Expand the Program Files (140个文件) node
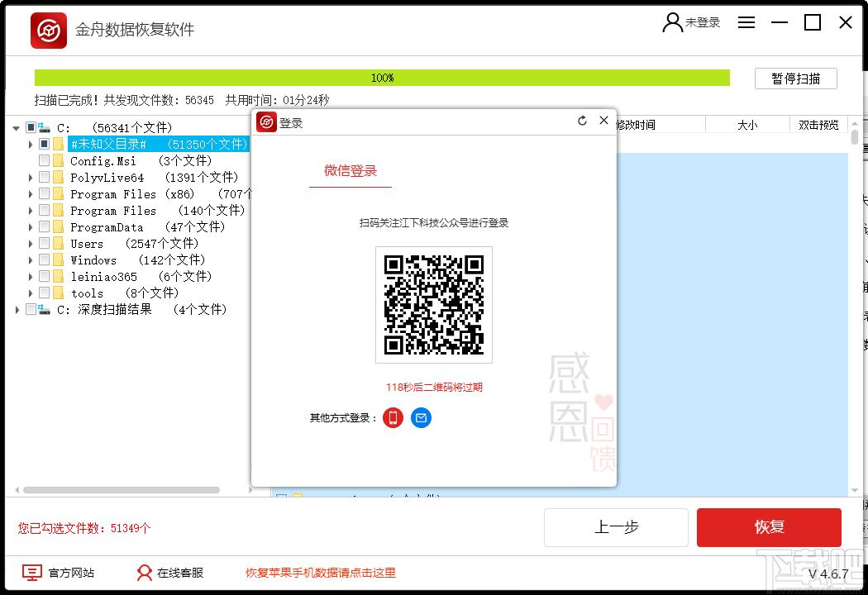868x595 pixels. click(31, 211)
